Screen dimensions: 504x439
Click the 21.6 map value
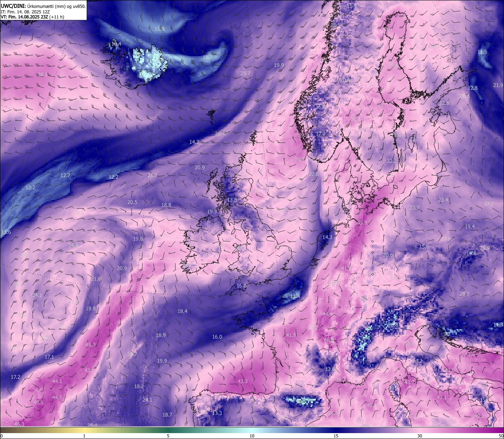(x=96, y=279)
